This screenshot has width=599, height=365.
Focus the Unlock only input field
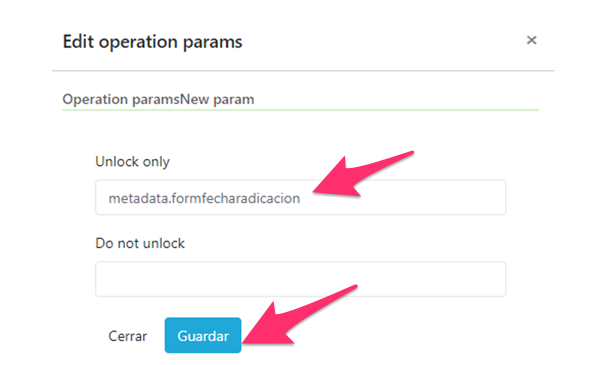[301, 198]
